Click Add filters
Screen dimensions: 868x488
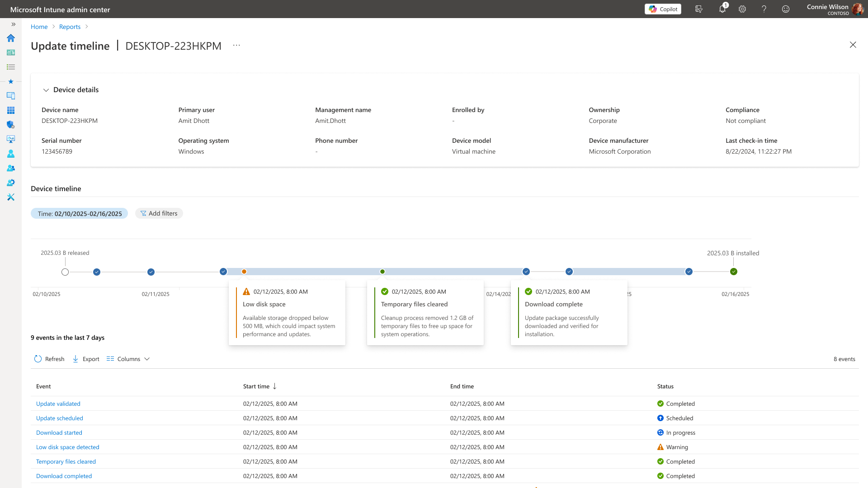point(159,213)
